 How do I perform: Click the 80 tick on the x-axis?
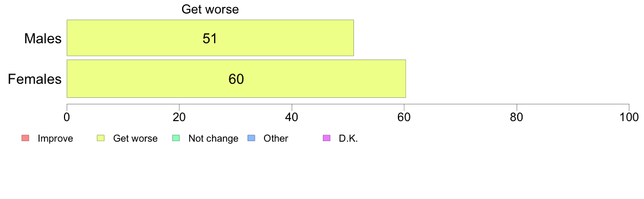coord(516,117)
